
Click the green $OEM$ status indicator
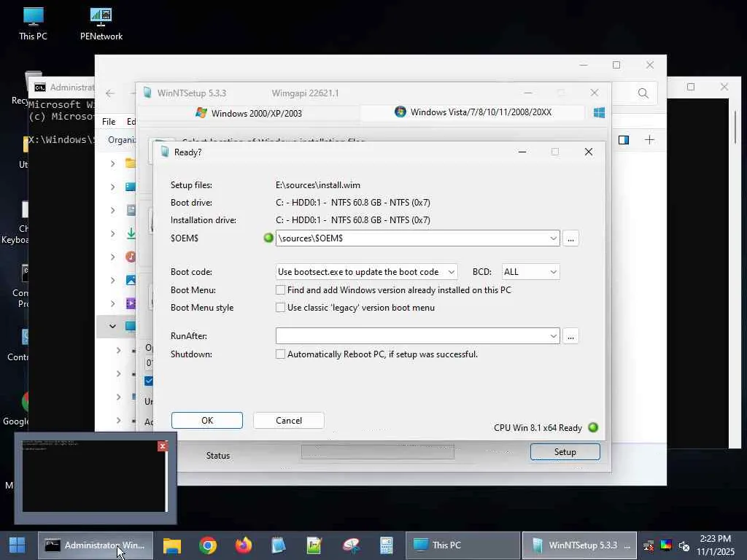pyautogui.click(x=268, y=238)
